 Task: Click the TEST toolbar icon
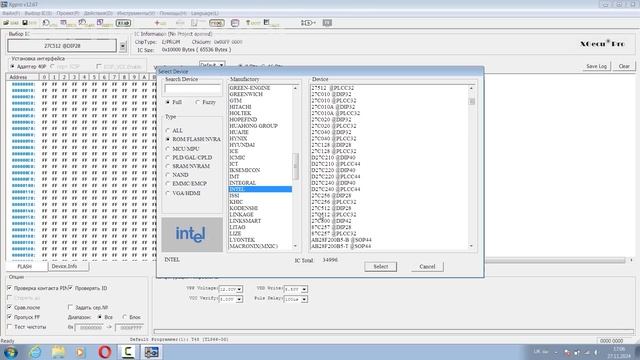[x=253, y=23]
